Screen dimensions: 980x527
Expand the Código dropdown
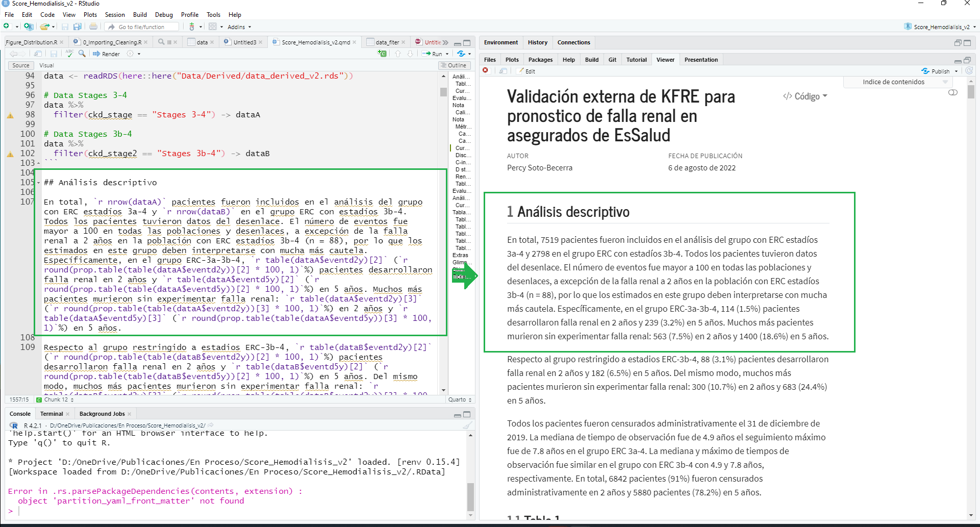coord(806,96)
